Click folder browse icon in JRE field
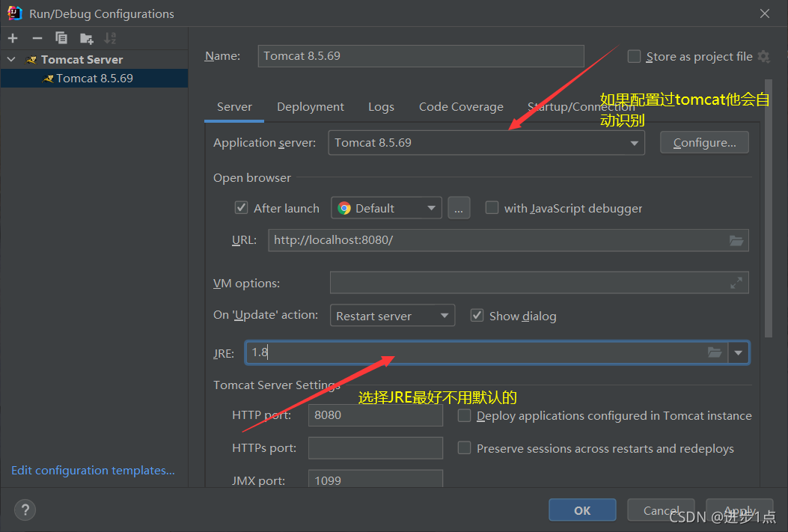 (x=715, y=352)
